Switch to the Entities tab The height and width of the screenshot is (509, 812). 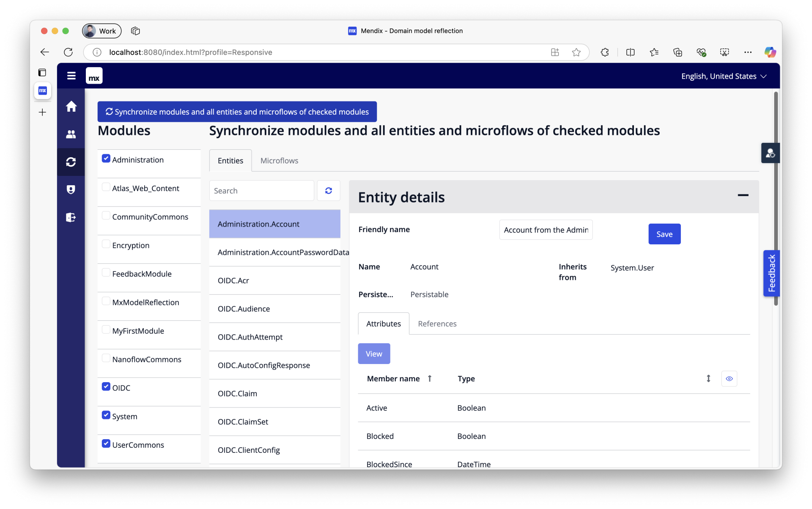[230, 161]
